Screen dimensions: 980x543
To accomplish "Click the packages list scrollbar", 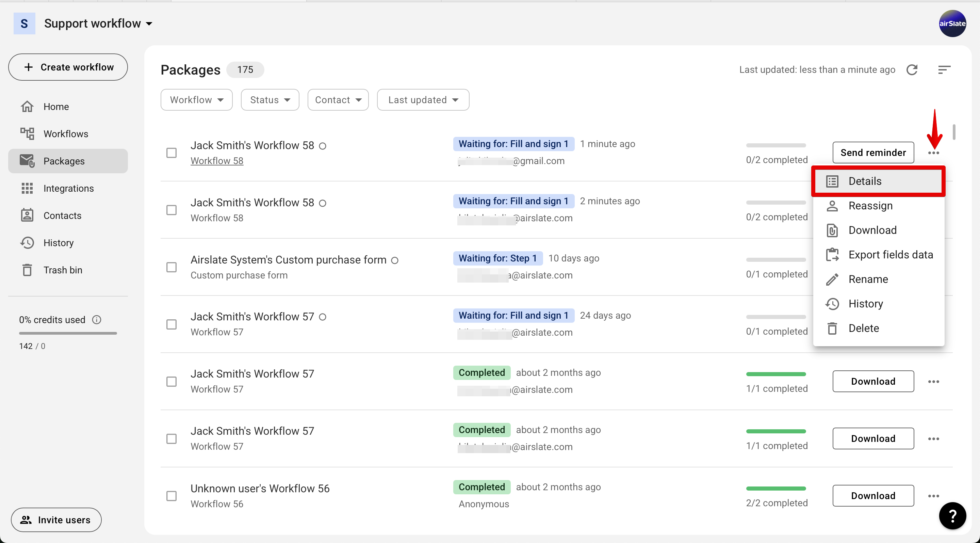I will coord(954,132).
